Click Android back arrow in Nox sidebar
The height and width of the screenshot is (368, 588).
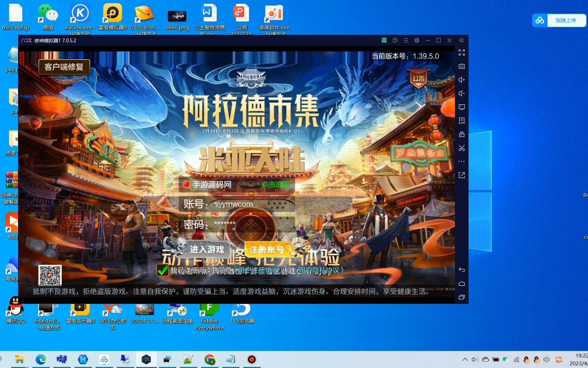coord(461,270)
